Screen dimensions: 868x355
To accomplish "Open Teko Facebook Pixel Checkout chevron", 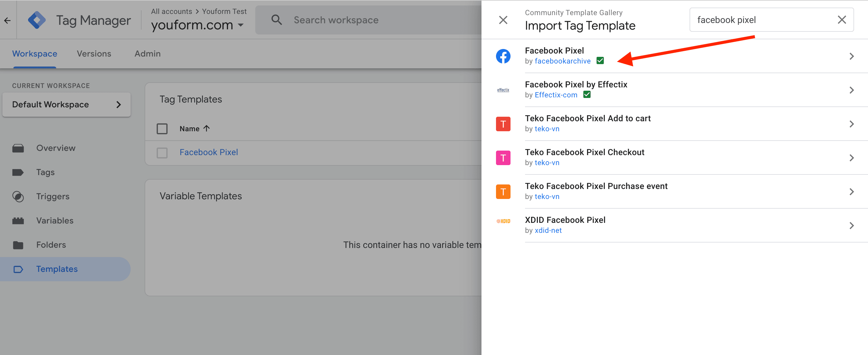I will pos(851,158).
